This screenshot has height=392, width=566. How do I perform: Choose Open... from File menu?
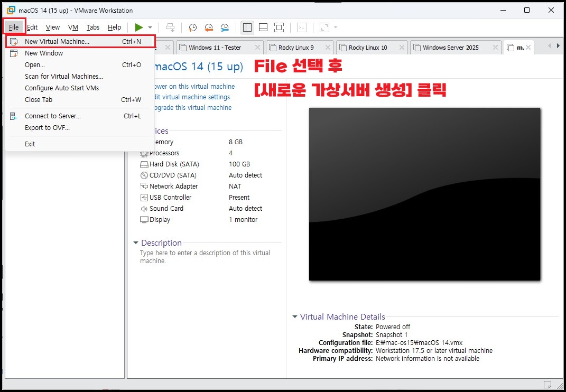coord(80,65)
